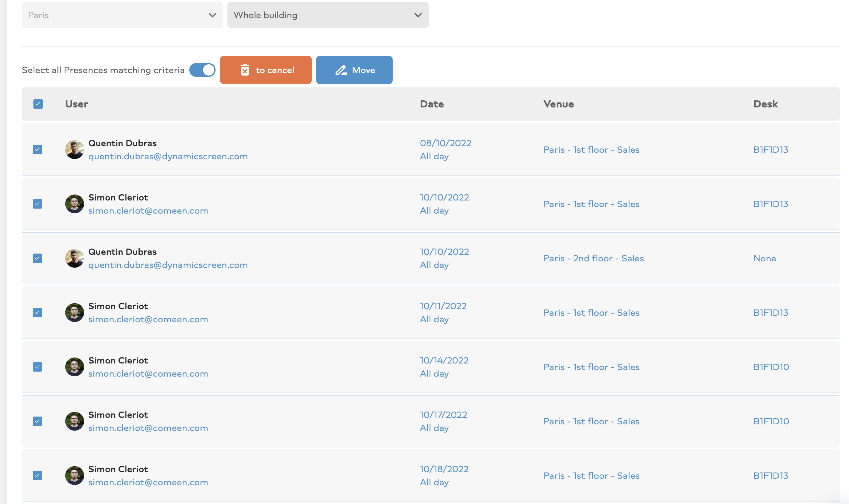Open quentin.dubras email link in 08/10/2022 row

click(168, 156)
